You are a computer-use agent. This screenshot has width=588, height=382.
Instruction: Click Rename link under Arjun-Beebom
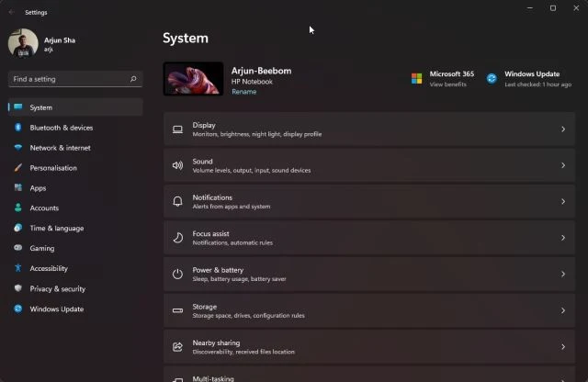(x=243, y=92)
